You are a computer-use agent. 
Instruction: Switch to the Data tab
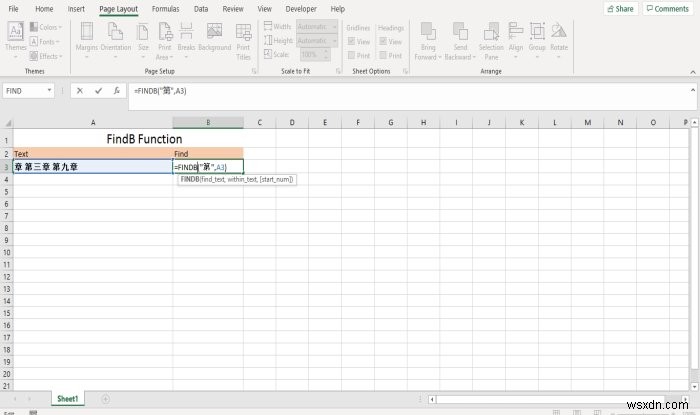click(x=201, y=9)
